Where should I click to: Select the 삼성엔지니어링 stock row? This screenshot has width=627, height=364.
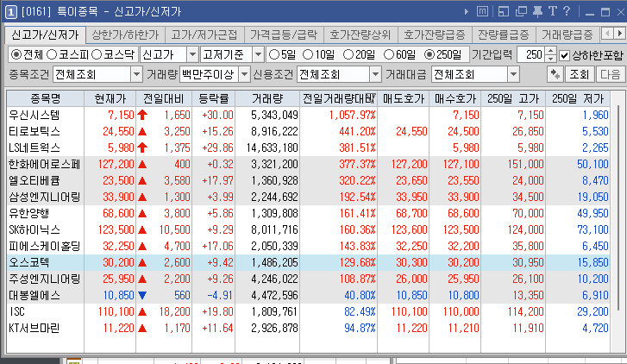click(x=308, y=198)
